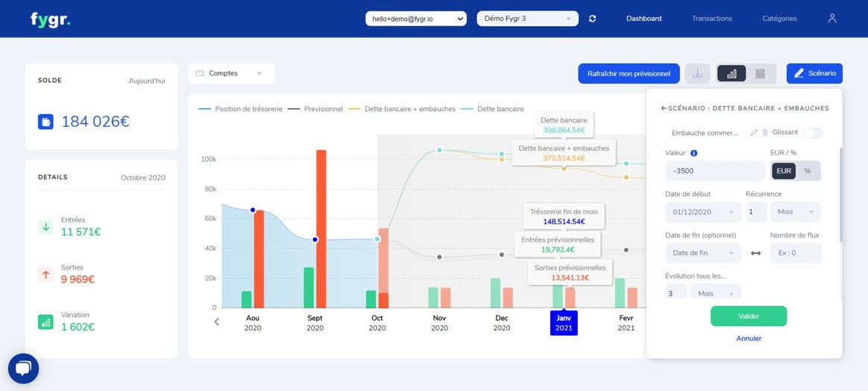Click the green Valider button

(749, 316)
